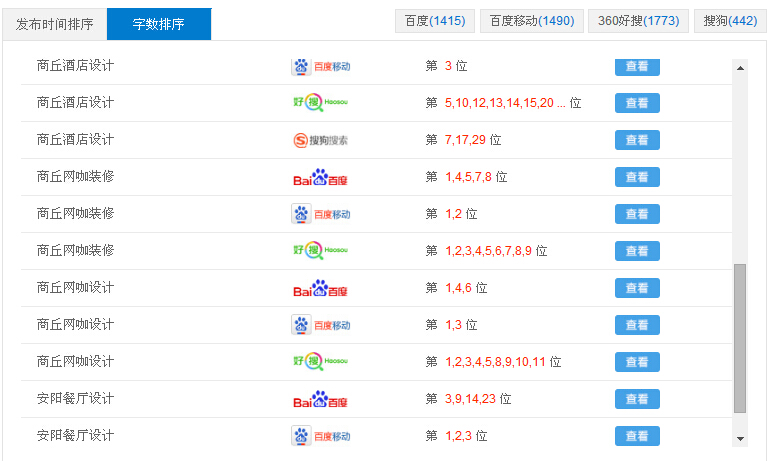
Task: Click Haosou logo in 商丘网咖设计 row
Action: [x=321, y=361]
